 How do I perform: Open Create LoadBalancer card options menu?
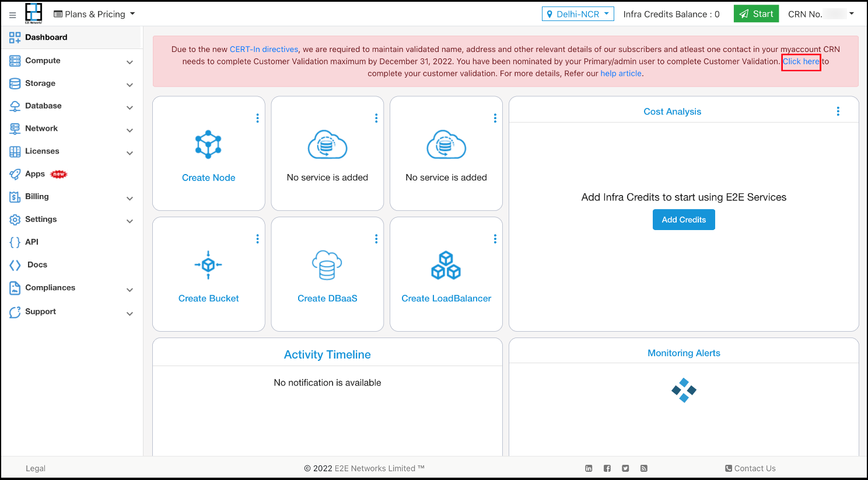(495, 239)
